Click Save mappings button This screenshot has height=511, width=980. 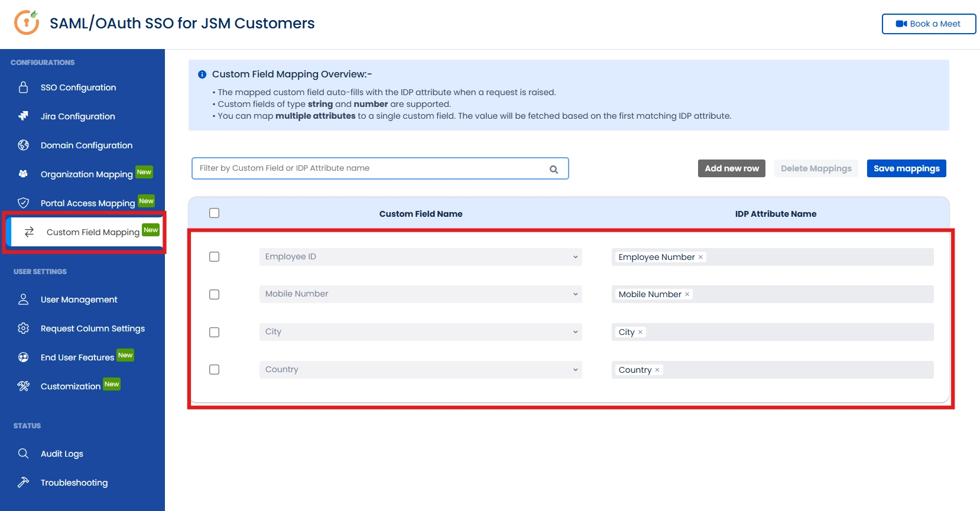(907, 168)
